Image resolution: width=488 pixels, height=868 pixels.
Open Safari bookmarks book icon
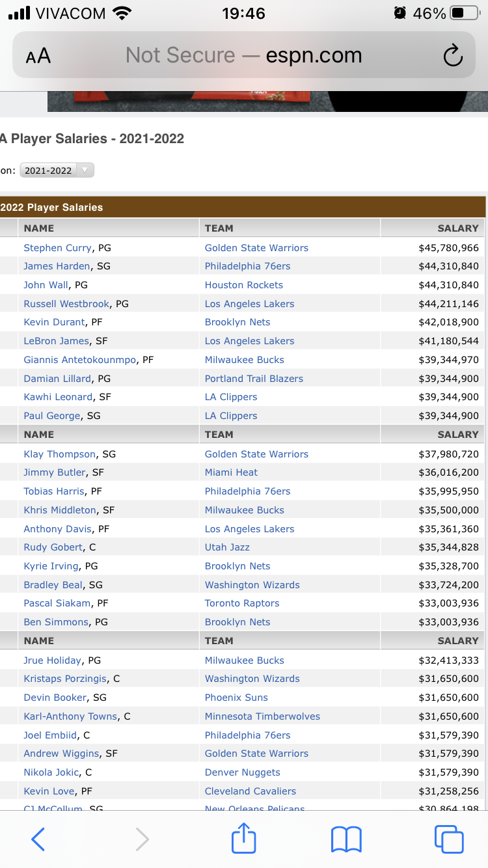(x=346, y=839)
